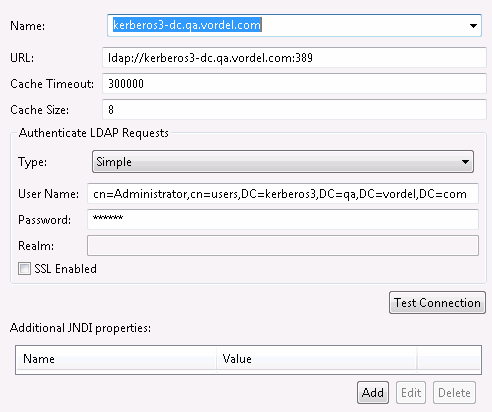The image size is (492, 412).
Task: Click the Name field with kerberos3-dc.qa.vordel.com
Action: [294, 25]
